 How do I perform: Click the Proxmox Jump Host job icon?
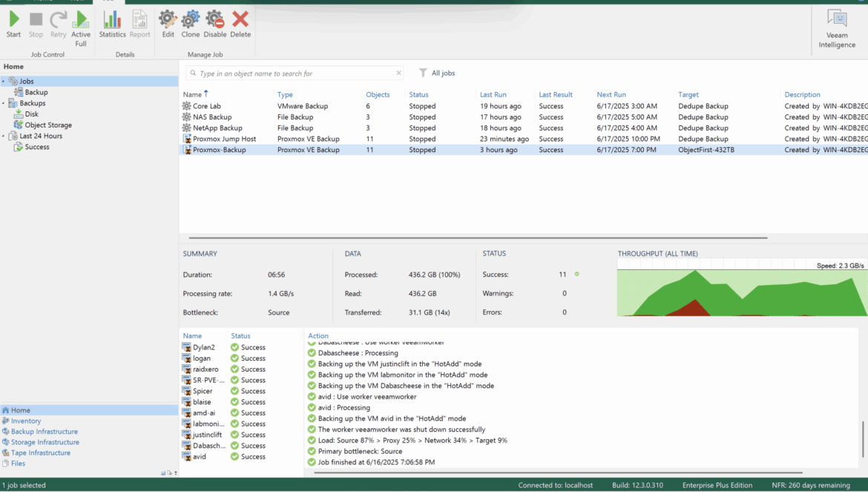point(186,139)
